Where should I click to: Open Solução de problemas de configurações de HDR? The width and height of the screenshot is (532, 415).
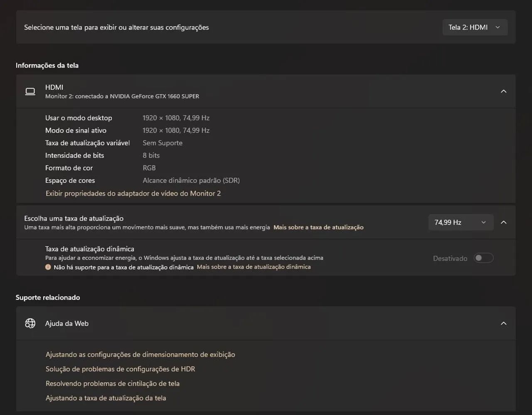pyautogui.click(x=120, y=369)
